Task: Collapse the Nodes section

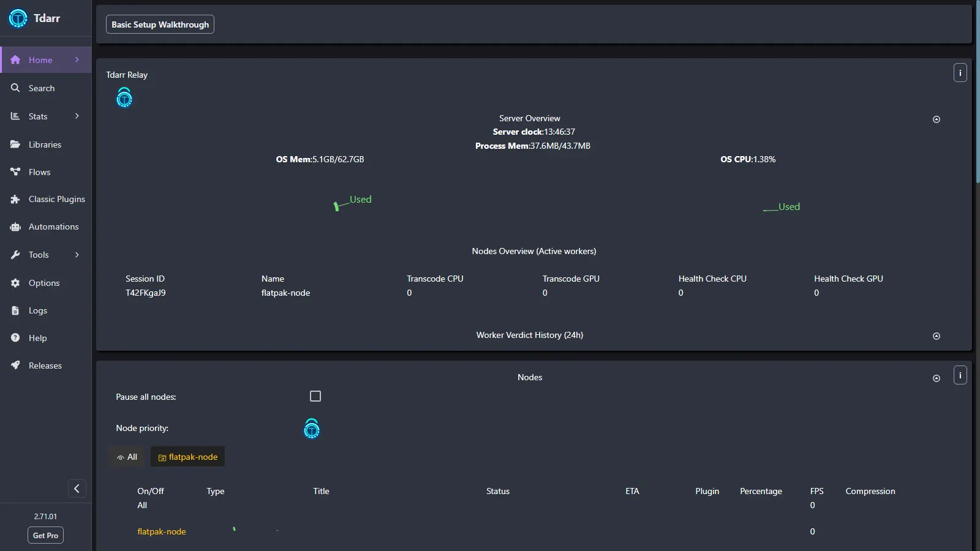Action: click(936, 378)
